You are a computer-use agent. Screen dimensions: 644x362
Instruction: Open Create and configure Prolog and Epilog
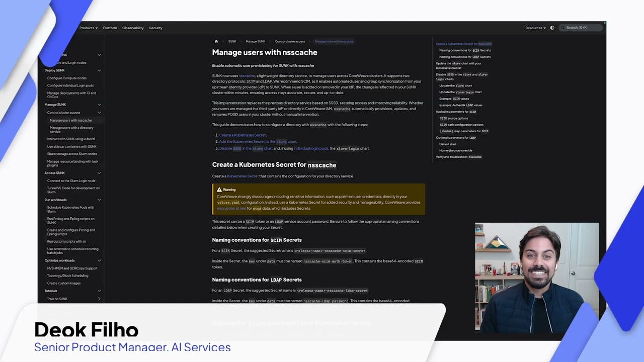pos(71,232)
